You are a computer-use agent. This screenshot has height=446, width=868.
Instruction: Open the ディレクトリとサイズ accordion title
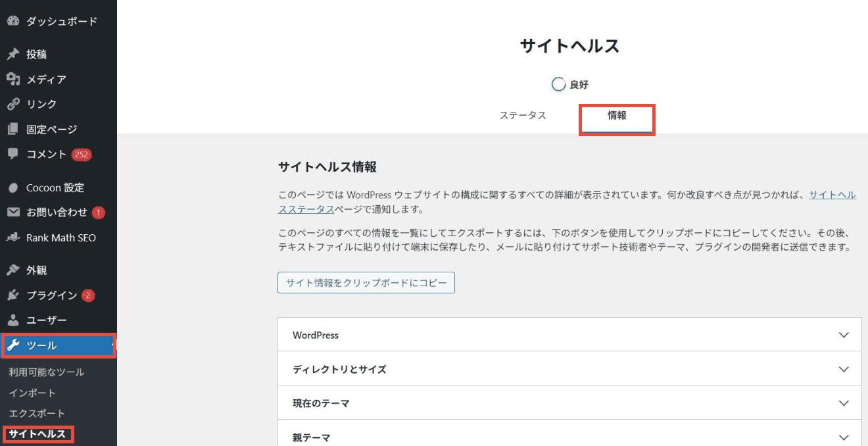pos(339,369)
